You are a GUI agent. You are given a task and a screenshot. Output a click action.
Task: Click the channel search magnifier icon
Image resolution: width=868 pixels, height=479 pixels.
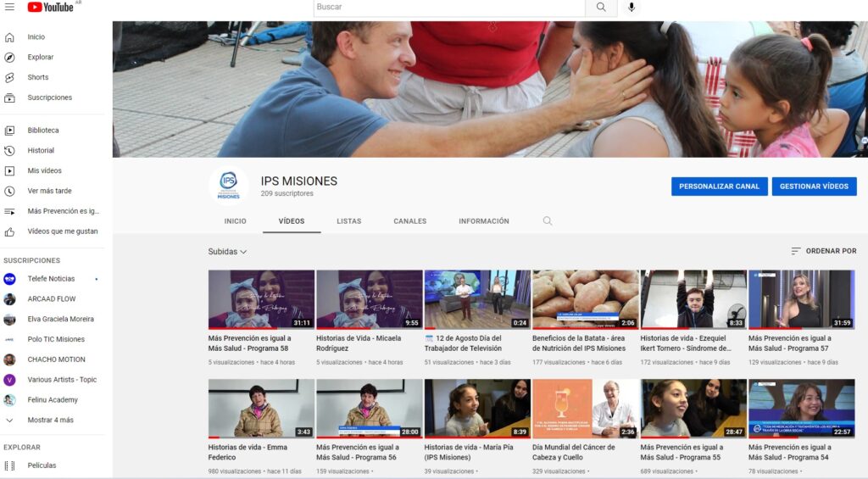548,221
